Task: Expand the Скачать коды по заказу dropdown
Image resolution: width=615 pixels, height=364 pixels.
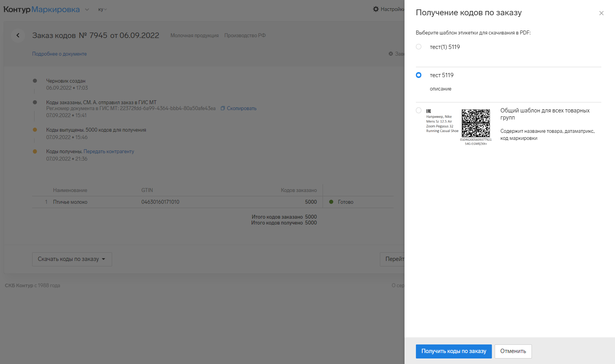Action: click(x=72, y=259)
